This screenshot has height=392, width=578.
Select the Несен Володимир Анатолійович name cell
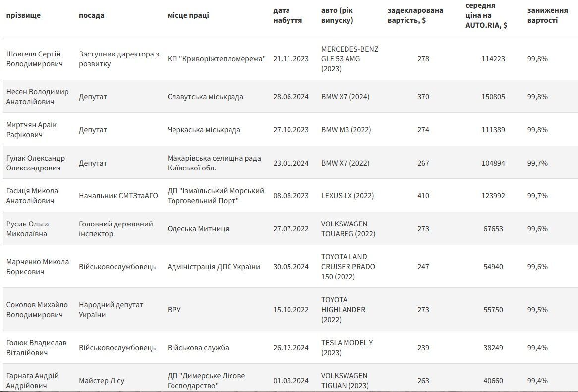[38, 97]
